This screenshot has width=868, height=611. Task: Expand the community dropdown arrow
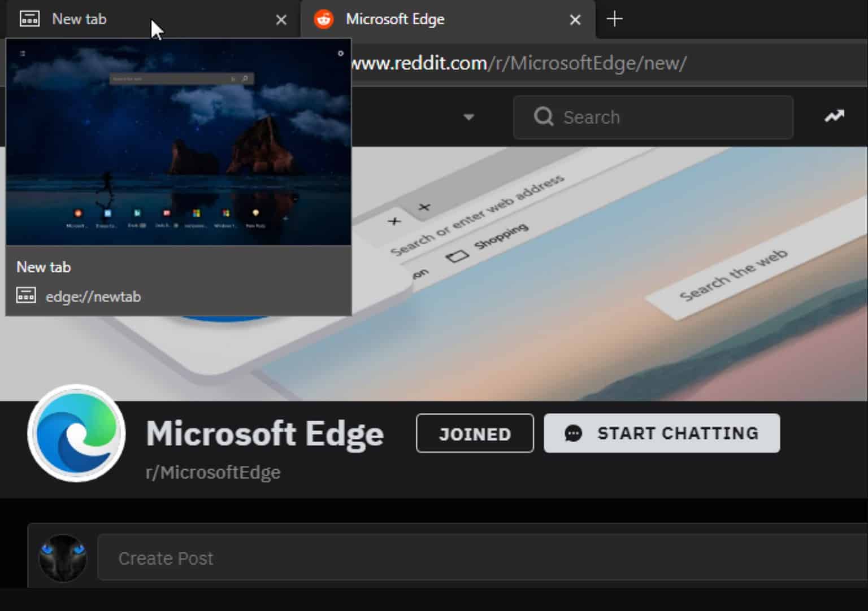coord(468,117)
